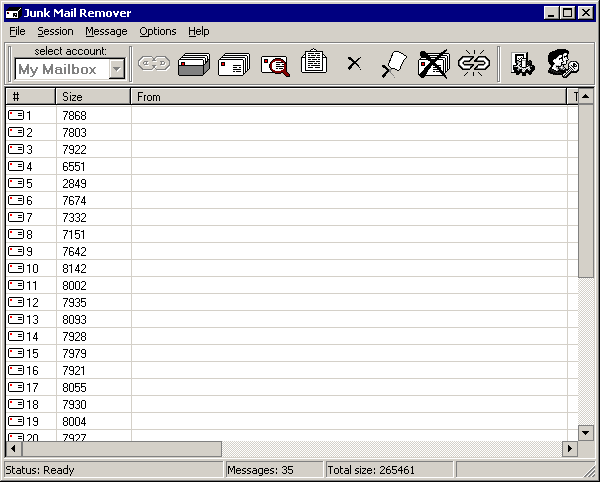Close the Junk Mail Remover window

coord(586,13)
